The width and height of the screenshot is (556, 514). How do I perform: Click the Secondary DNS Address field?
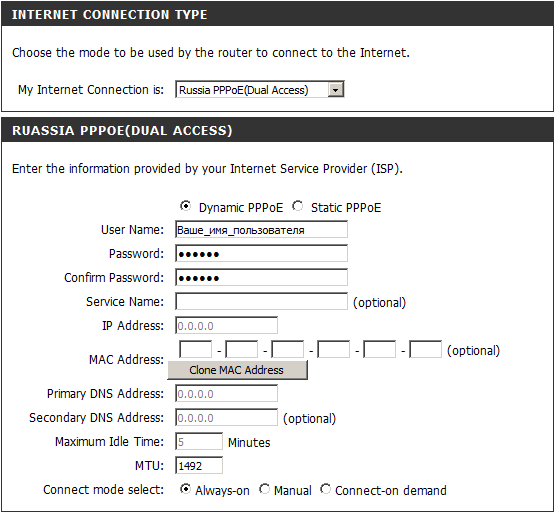tap(226, 418)
